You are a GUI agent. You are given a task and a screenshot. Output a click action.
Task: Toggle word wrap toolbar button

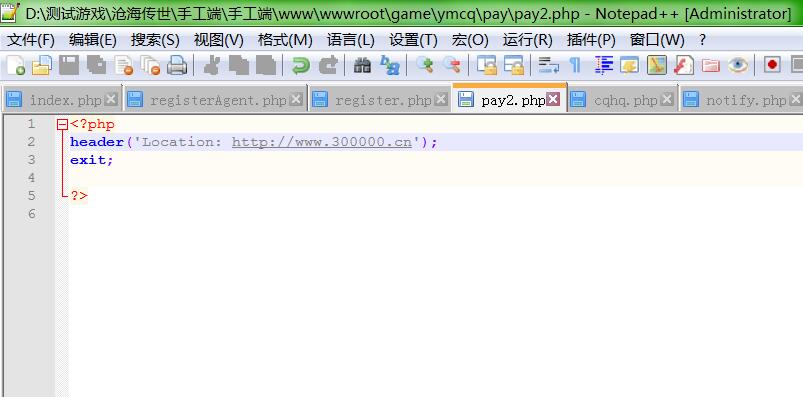(x=548, y=65)
